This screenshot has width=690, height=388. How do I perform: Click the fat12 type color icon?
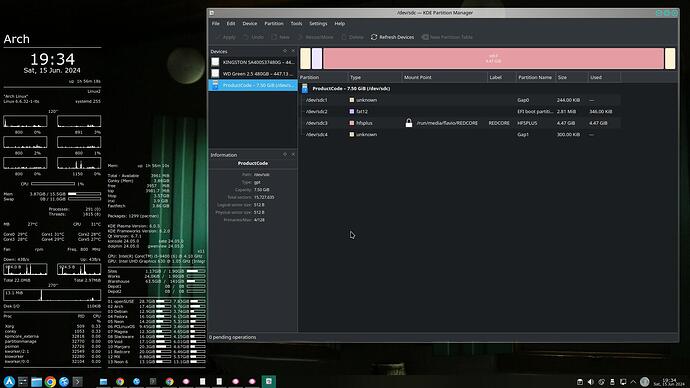tap(352, 112)
